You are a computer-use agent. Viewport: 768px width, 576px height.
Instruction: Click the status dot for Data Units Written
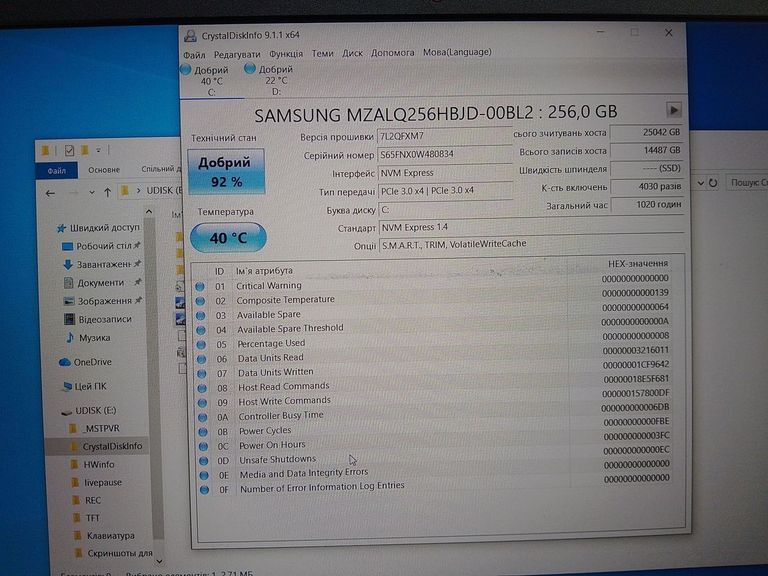[x=201, y=374]
